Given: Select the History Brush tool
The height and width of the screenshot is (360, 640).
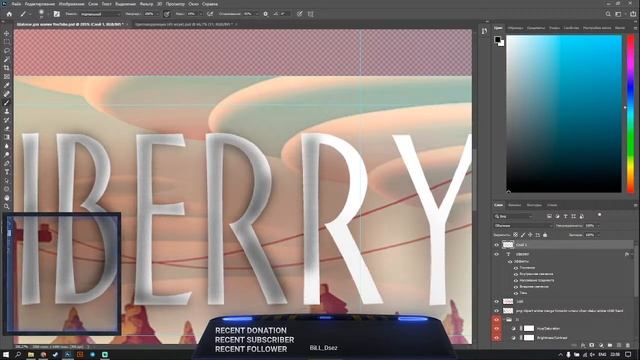Looking at the screenshot, I should coord(7,120).
